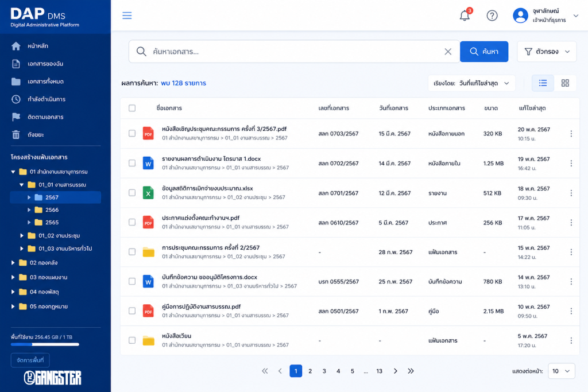Click the ค้นหาเอกสาร search input field
Viewport: 588px width, 392px height.
[x=295, y=51]
